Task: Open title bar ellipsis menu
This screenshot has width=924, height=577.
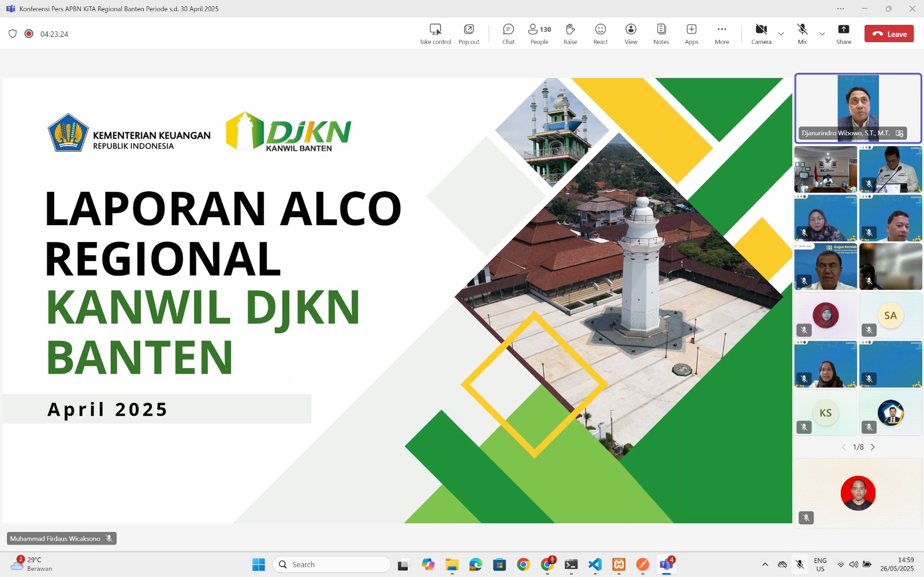Action: click(x=840, y=9)
